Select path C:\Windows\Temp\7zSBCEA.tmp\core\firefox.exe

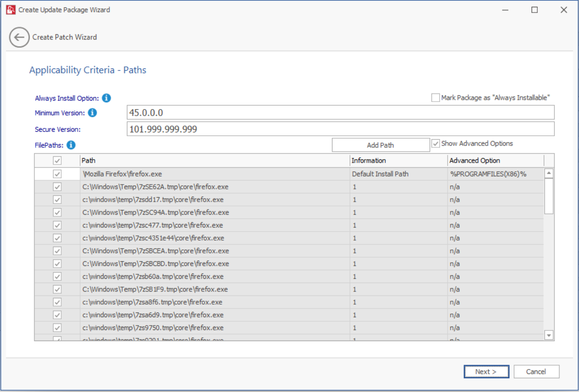(215, 251)
